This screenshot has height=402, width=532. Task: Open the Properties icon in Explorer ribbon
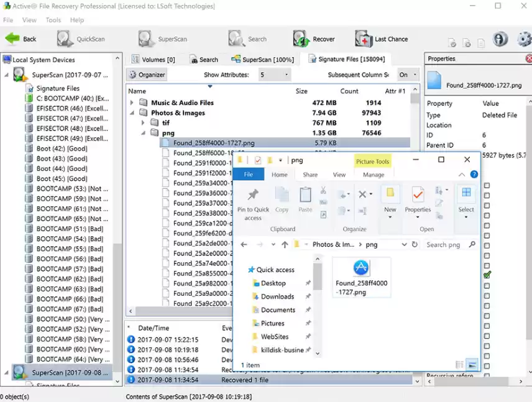418,195
